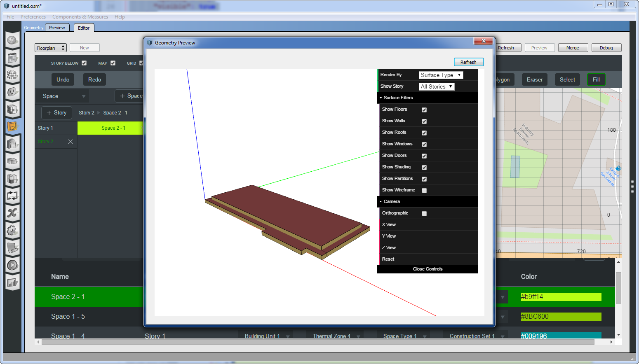This screenshot has height=364, width=639.
Task: Open the Components & Measures menu
Action: [x=80, y=17]
